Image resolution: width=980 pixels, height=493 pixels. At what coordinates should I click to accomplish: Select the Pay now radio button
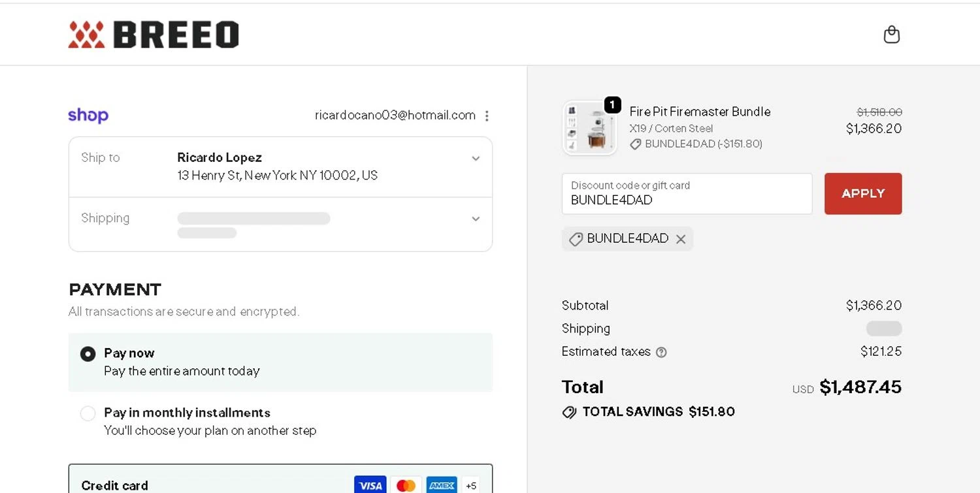tap(88, 354)
